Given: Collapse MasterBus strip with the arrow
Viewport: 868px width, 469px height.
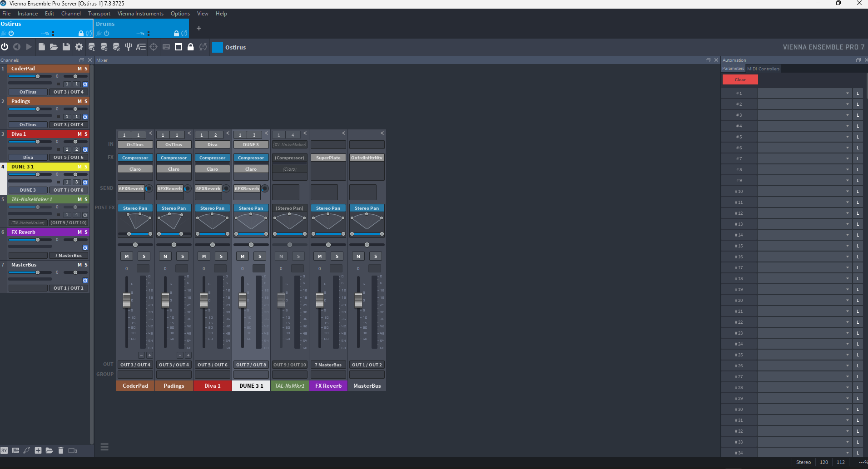Looking at the screenshot, I should coord(382,133).
